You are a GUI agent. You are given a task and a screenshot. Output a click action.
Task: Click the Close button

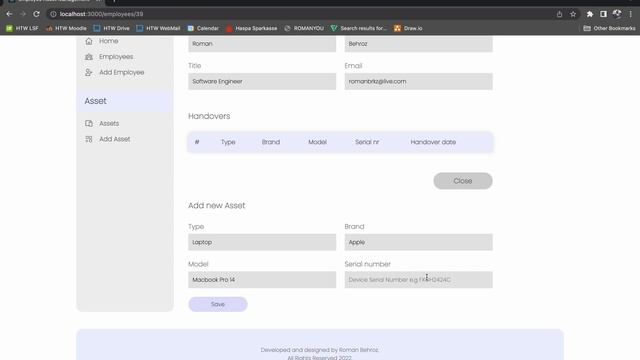tap(463, 181)
